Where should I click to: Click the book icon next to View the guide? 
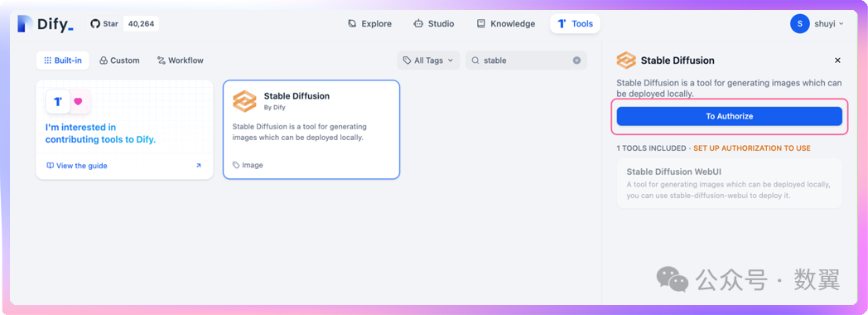(50, 166)
